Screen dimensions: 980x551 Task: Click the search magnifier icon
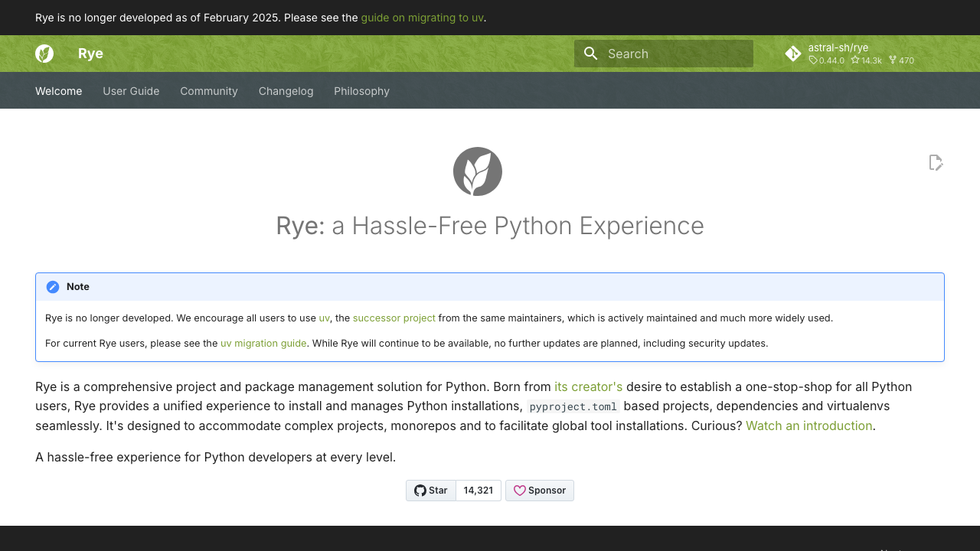pos(590,54)
